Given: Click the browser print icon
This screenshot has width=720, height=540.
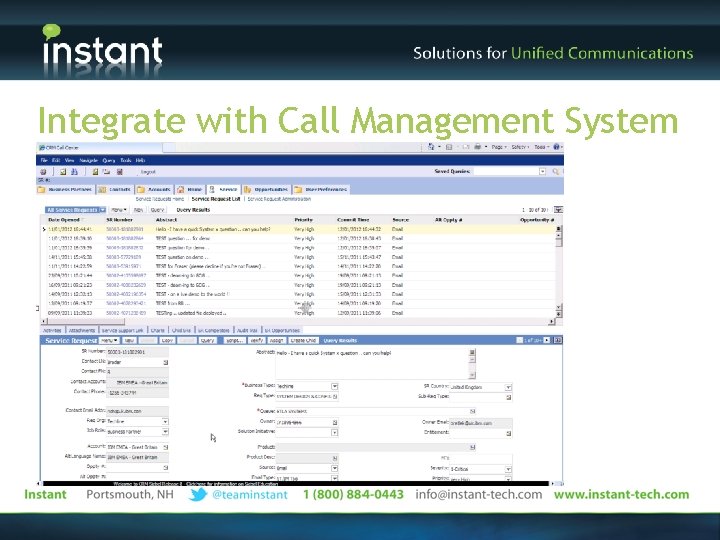Looking at the screenshot, I should click(x=478, y=147).
